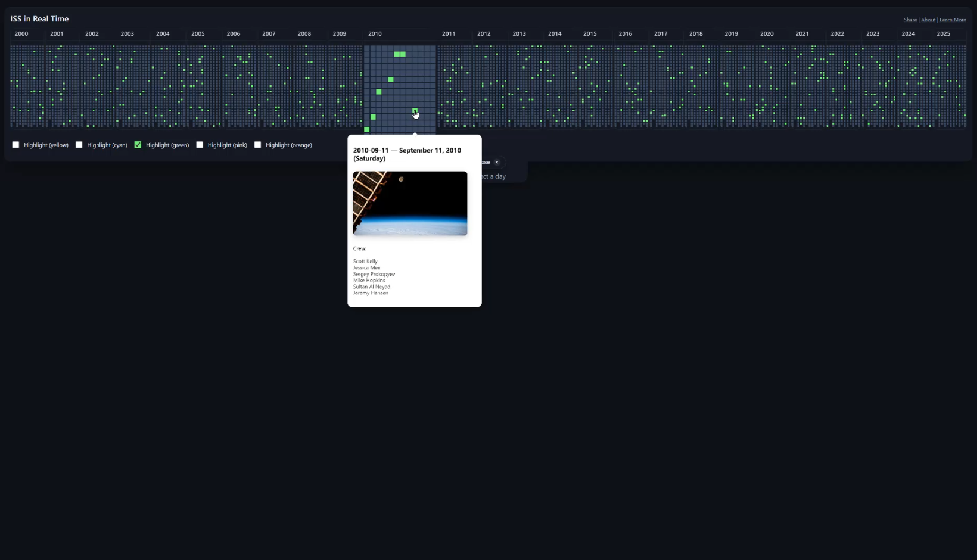
Task: Jump to the year 2012 label
Action: (484, 34)
